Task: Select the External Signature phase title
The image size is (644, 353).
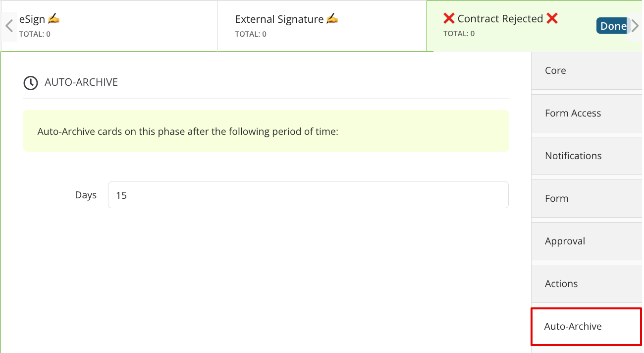Action: click(279, 19)
